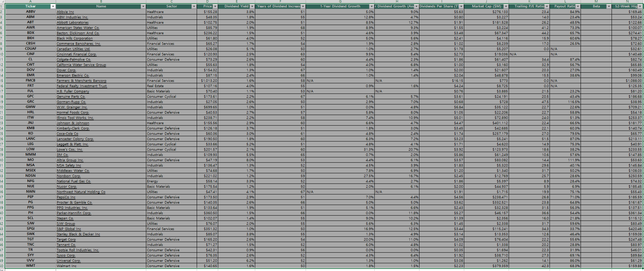The width and height of the screenshot is (644, 271).
Task: Open the Cincinnati Financial Corp. link
Action: click(x=77, y=54)
